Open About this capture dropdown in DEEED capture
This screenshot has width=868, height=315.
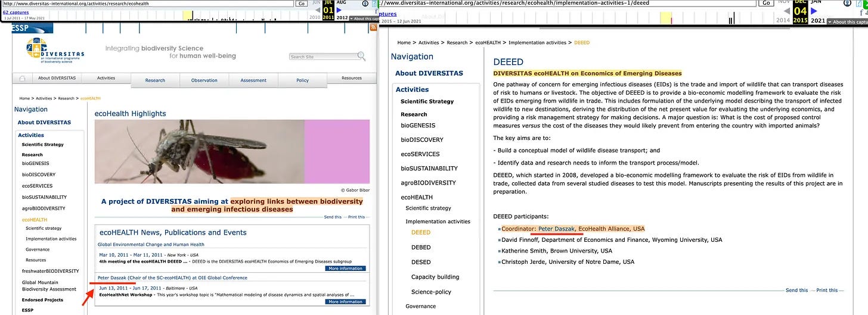pyautogui.click(x=848, y=21)
